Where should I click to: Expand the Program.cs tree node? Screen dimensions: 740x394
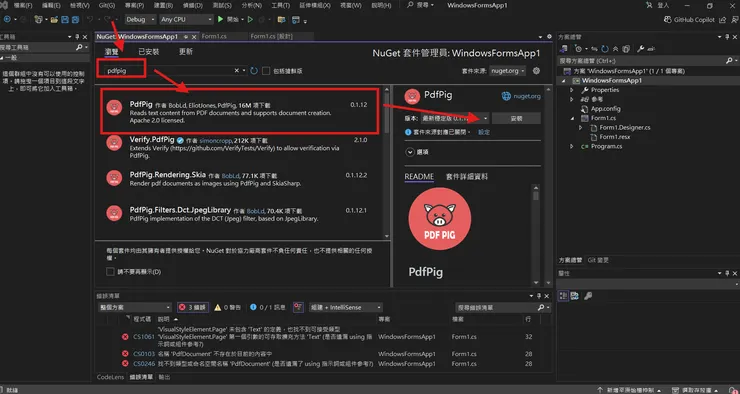tap(572, 146)
